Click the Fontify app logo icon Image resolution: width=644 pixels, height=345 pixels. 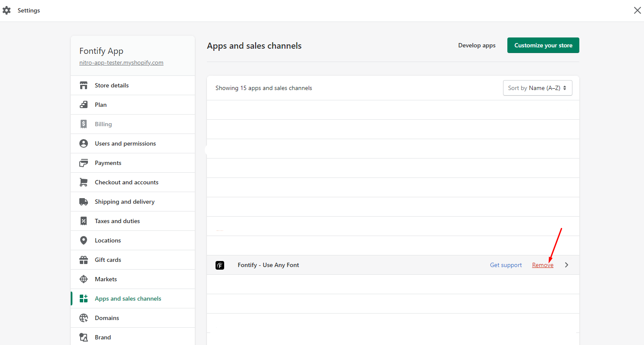220,265
